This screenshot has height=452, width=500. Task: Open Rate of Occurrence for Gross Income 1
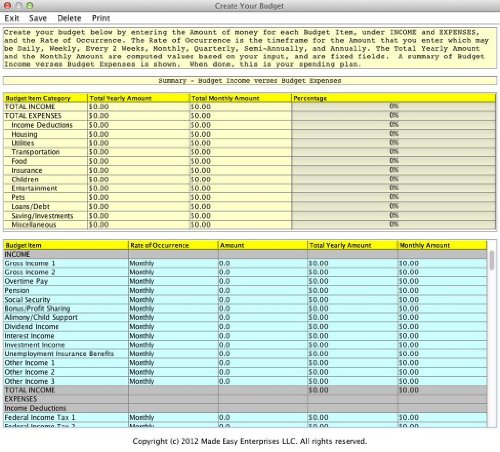click(173, 263)
